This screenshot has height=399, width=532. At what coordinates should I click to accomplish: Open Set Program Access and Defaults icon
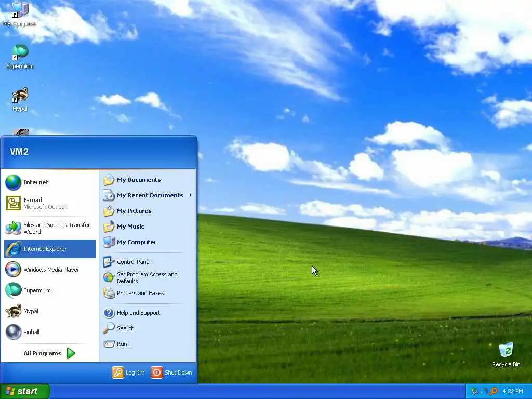(x=109, y=277)
